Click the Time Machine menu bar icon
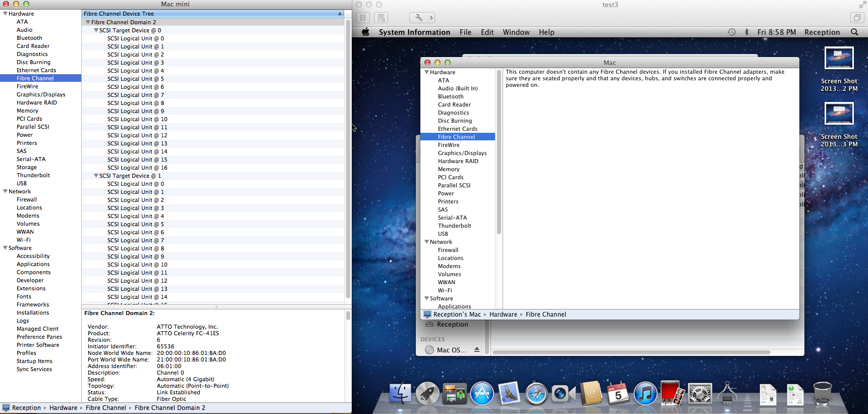 click(x=731, y=32)
